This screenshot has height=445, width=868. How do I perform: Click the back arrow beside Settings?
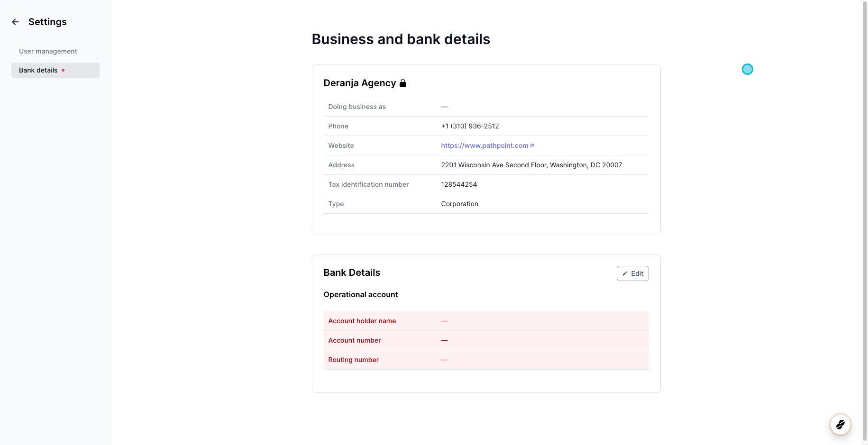point(15,22)
